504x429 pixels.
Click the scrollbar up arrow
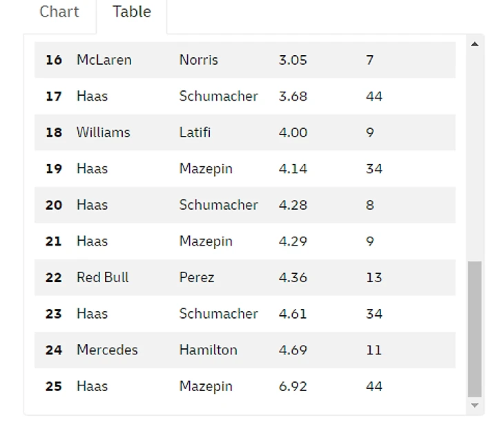[x=474, y=44]
